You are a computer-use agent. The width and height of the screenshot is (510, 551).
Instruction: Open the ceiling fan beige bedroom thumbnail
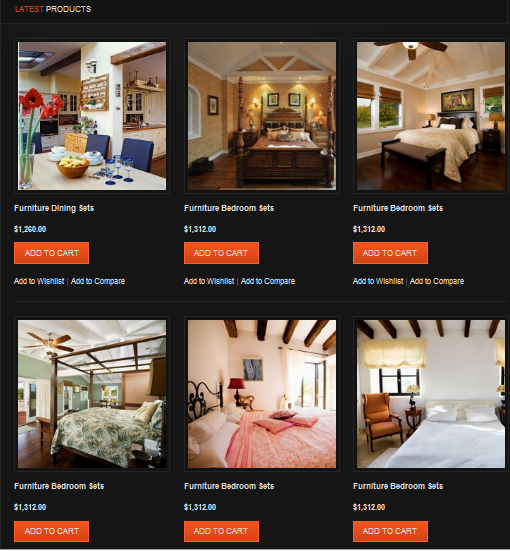pos(431,116)
